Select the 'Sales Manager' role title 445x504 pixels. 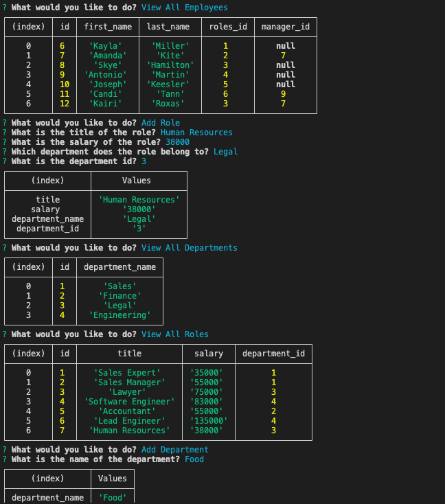(x=129, y=382)
